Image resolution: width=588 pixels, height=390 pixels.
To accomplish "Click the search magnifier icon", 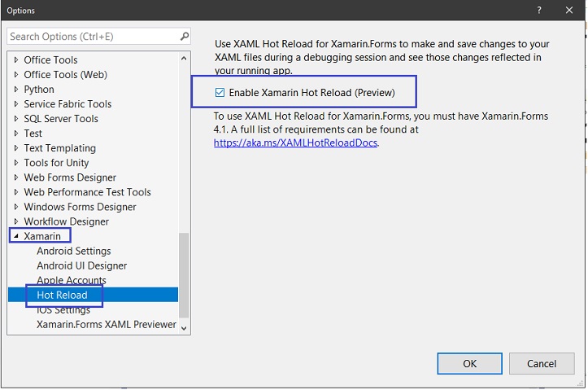I will tap(184, 36).
